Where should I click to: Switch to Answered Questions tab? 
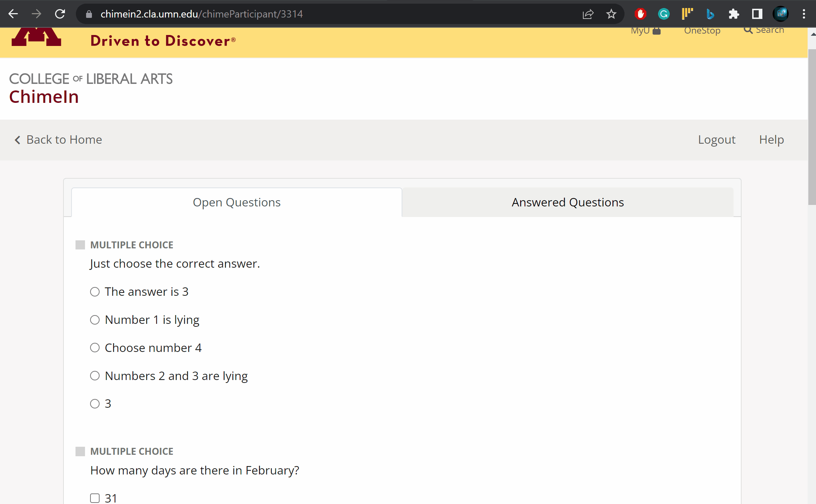point(568,202)
